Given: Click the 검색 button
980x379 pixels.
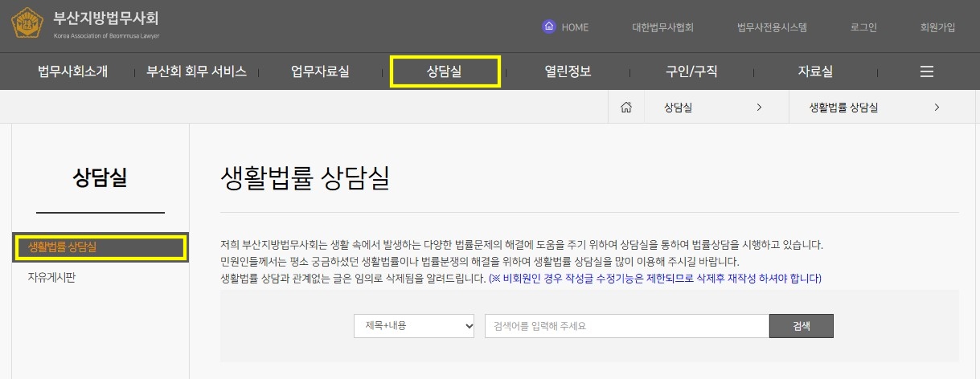Looking at the screenshot, I should pyautogui.click(x=802, y=326).
